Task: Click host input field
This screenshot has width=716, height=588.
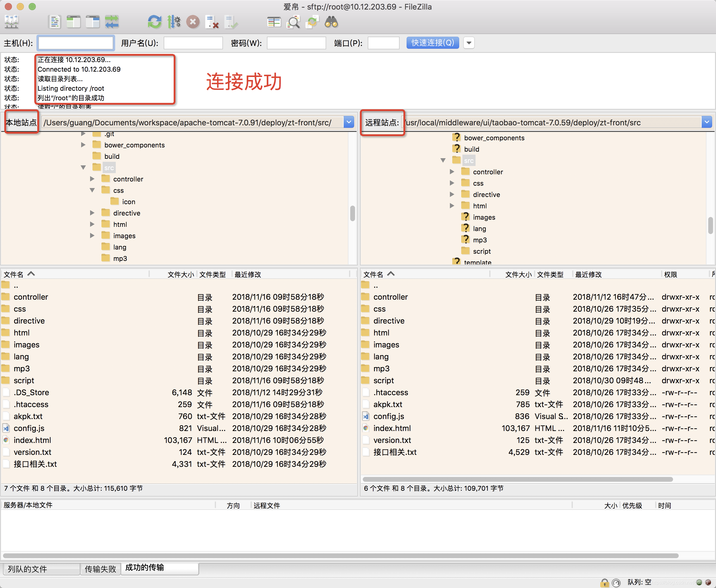Action: (75, 43)
